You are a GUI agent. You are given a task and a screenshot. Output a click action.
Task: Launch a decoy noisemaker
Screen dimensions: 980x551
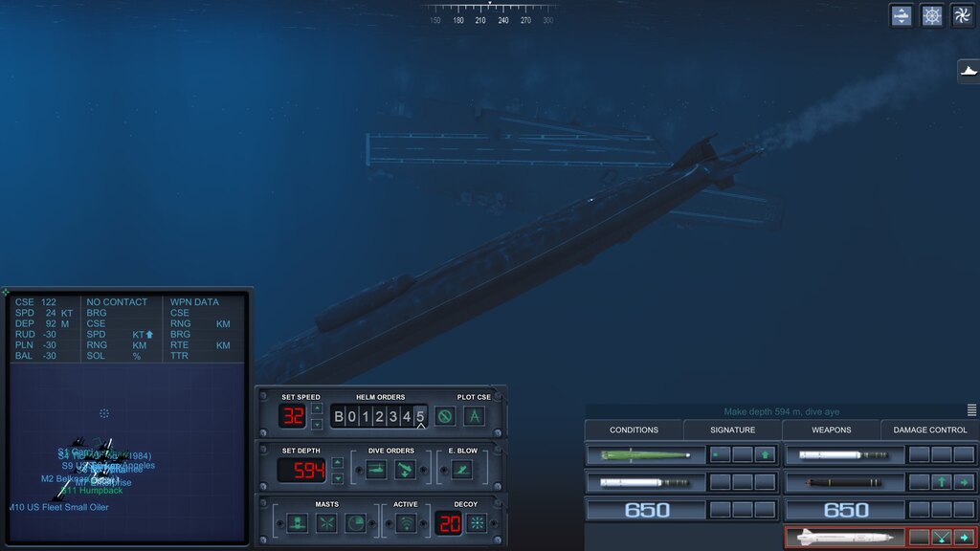click(477, 523)
